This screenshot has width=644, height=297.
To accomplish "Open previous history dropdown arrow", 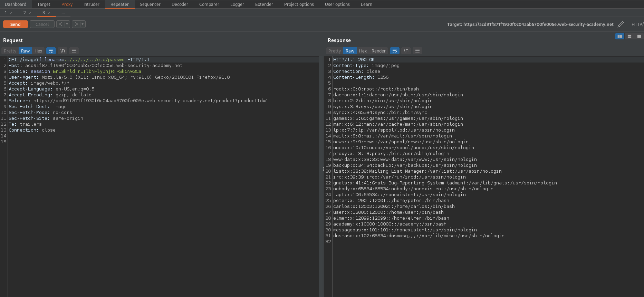I will 67,24.
